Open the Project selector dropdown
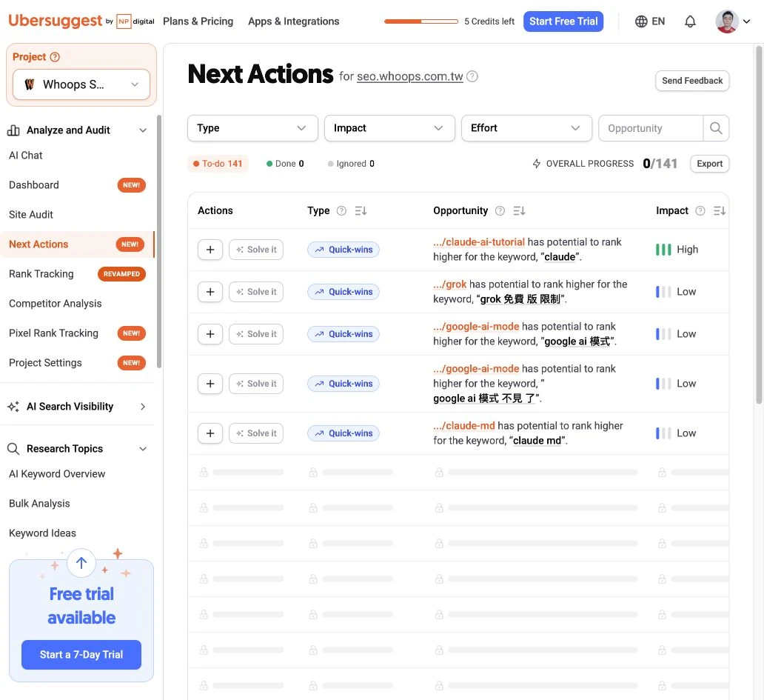Image resolution: width=764 pixels, height=700 pixels. click(81, 84)
